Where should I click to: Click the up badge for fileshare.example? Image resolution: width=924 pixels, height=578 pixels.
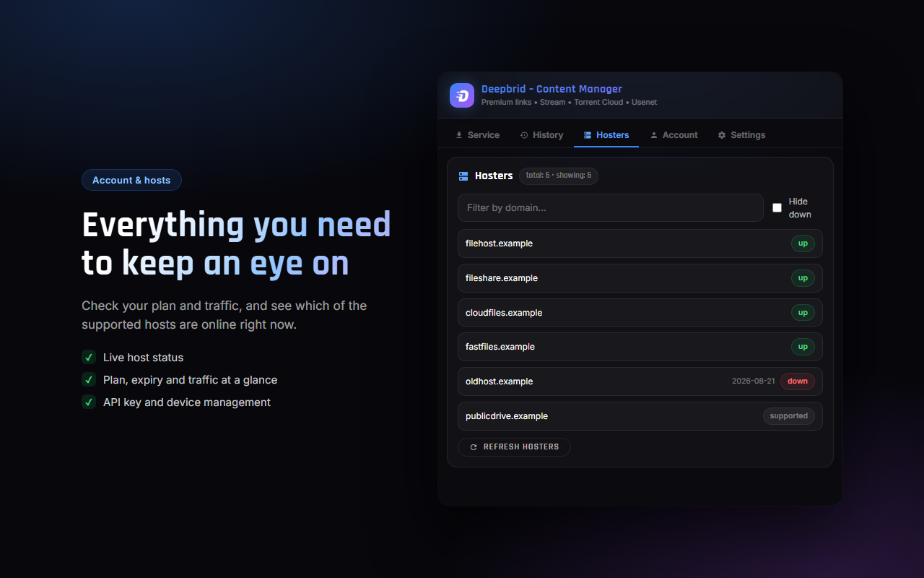[803, 278]
